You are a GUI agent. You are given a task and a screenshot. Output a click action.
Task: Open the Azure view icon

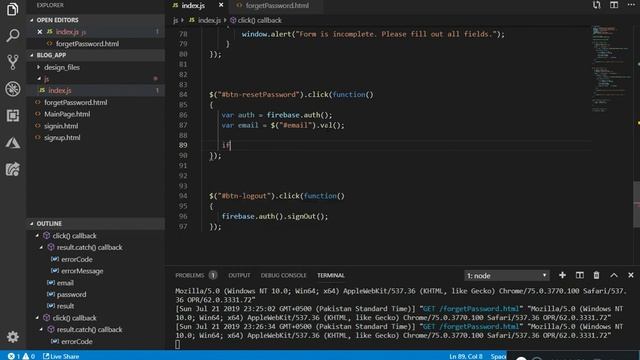tap(12, 142)
